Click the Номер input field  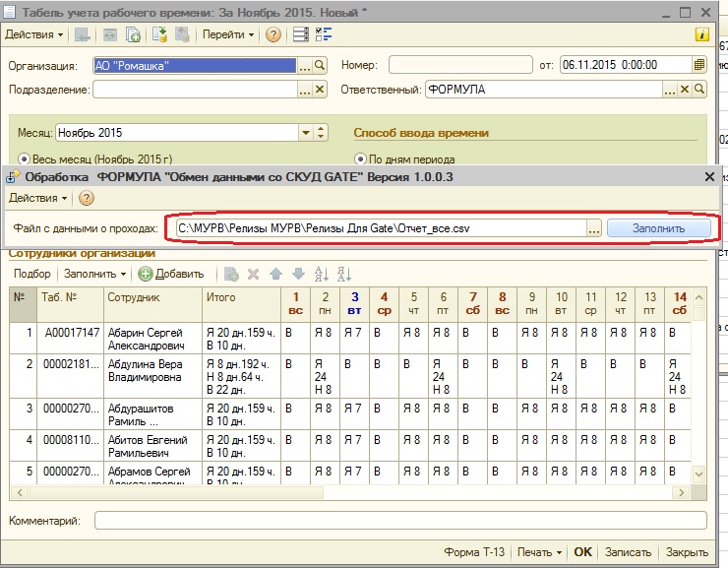click(460, 65)
